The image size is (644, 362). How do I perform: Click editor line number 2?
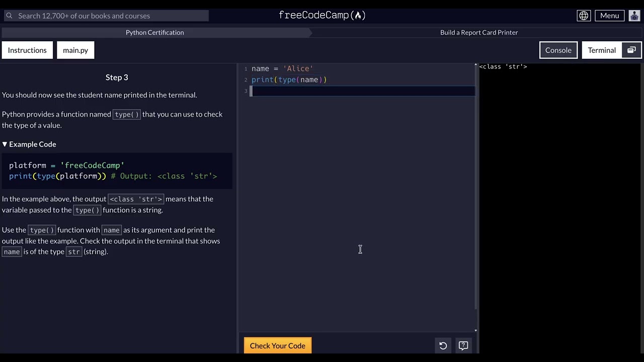pyautogui.click(x=246, y=80)
